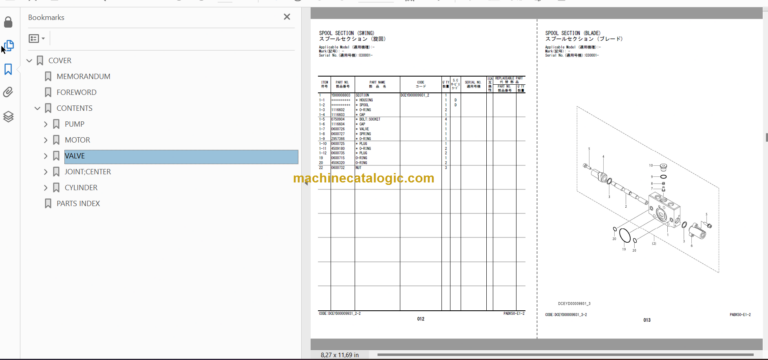
Task: Open the Layers panel icon
Action: tap(8, 117)
